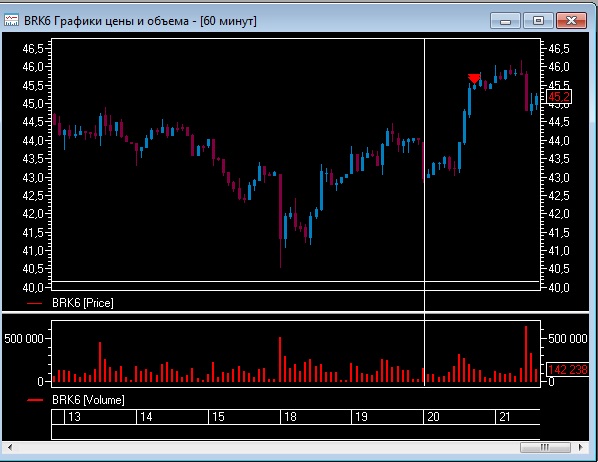Minimize the BRK6 chart window

(x=505, y=21)
